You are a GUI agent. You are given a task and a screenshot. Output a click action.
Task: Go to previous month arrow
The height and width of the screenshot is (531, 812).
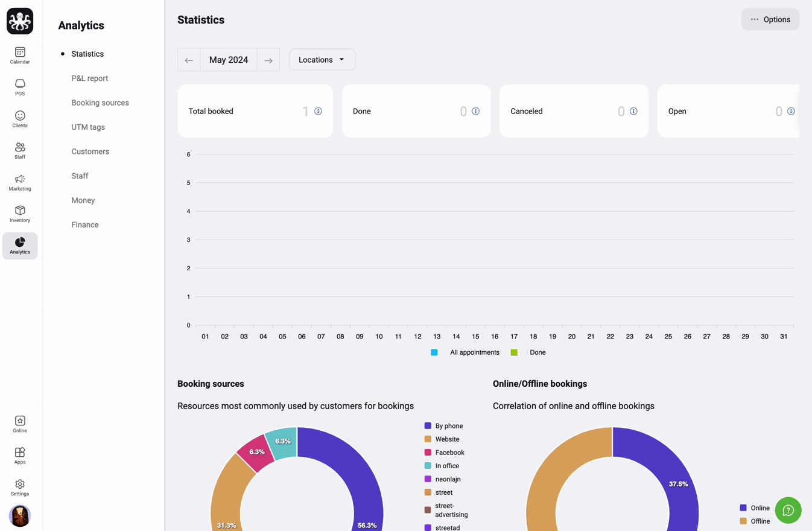pyautogui.click(x=189, y=60)
